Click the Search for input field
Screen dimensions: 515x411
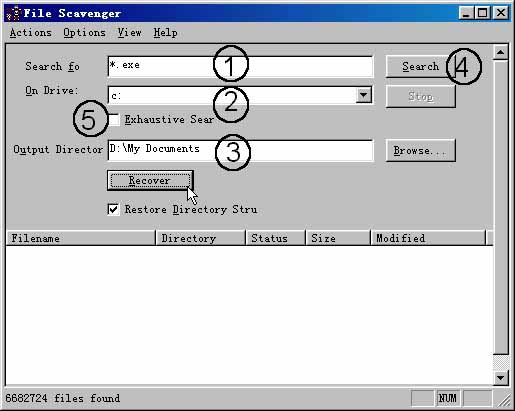(x=240, y=67)
